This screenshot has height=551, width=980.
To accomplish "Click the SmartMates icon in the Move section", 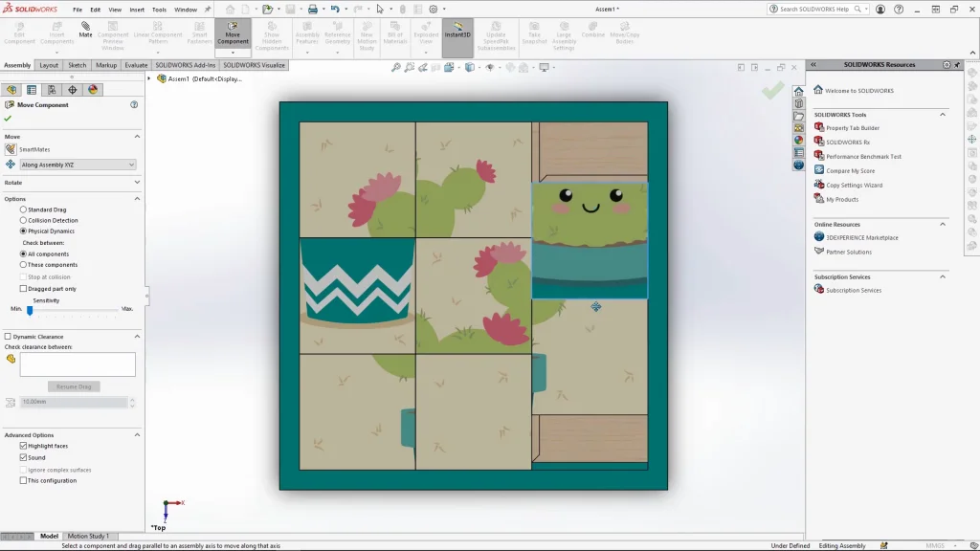I will [x=11, y=149].
